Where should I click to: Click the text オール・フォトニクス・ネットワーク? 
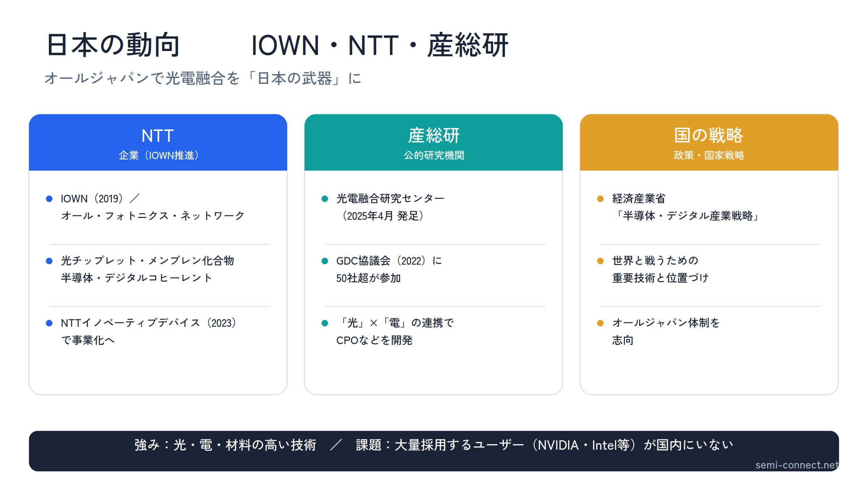click(153, 216)
